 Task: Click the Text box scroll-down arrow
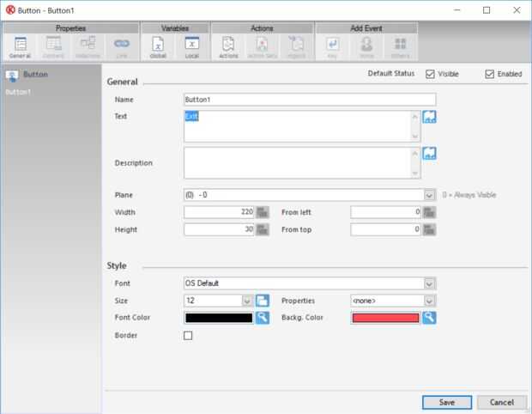[414, 137]
